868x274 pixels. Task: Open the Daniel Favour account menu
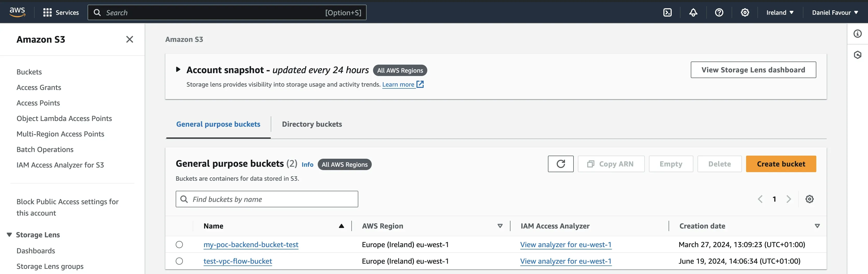pos(835,12)
